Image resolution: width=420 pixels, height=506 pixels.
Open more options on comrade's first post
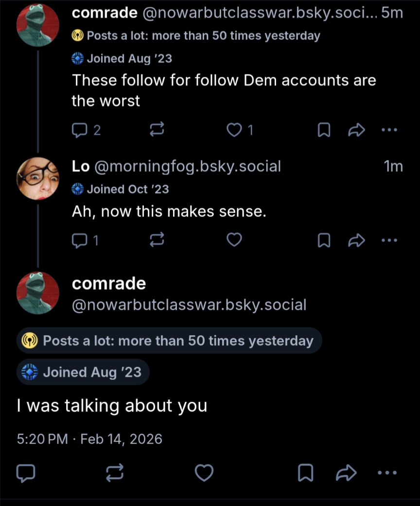[x=389, y=130]
